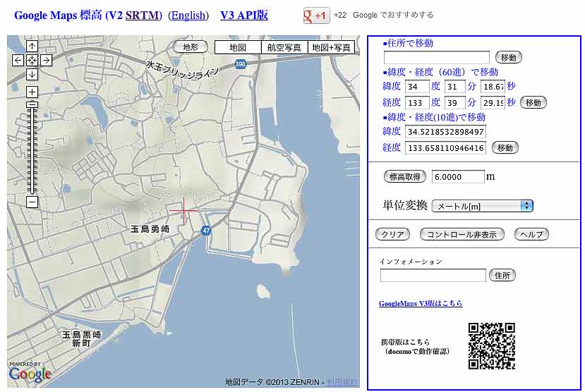The height and width of the screenshot is (392, 585).
Task: Open the 単位変換 unit dropdown
Action: pyautogui.click(x=483, y=206)
